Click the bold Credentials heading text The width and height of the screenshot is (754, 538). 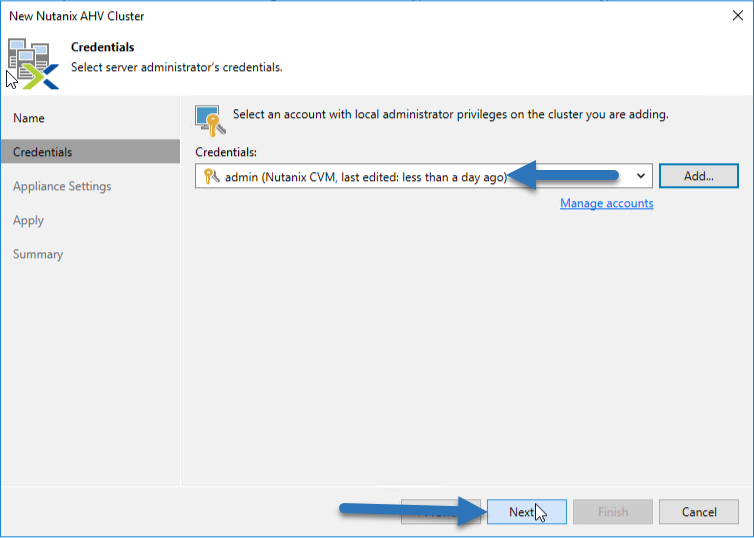[x=102, y=47]
